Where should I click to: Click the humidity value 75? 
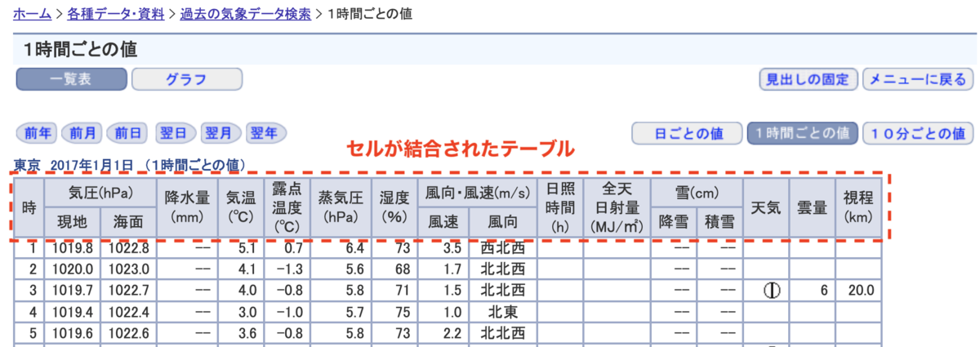(394, 311)
